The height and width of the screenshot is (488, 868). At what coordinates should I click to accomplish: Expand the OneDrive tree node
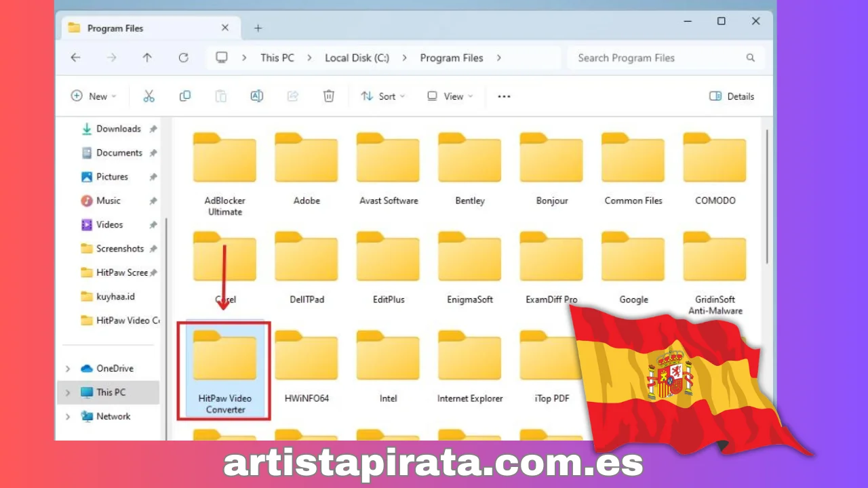pos(68,369)
